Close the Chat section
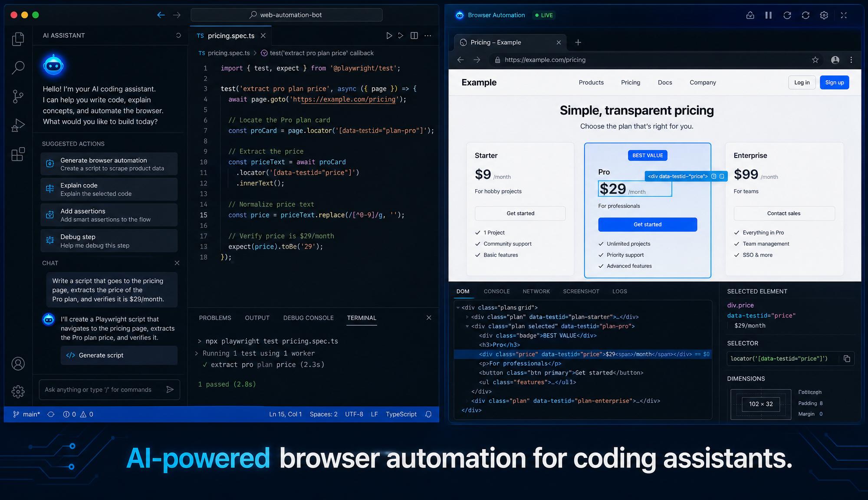Screen dimensions: 868x500 tap(177, 263)
